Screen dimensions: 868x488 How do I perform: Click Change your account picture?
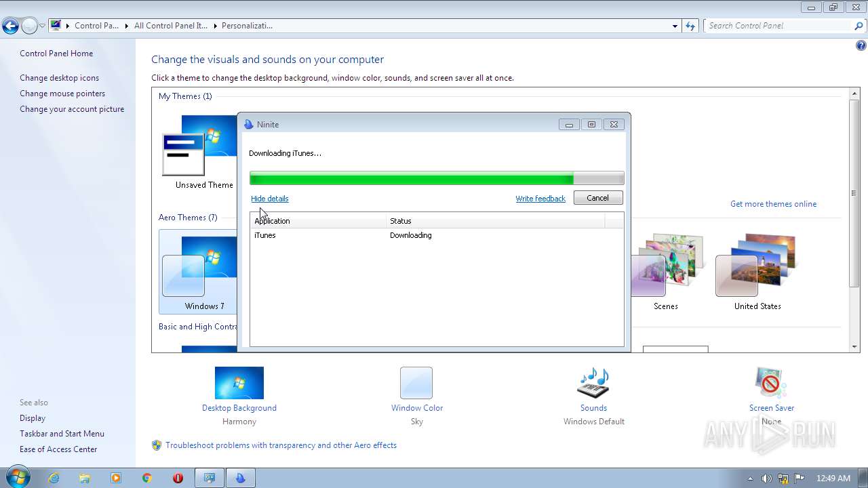[72, 109]
